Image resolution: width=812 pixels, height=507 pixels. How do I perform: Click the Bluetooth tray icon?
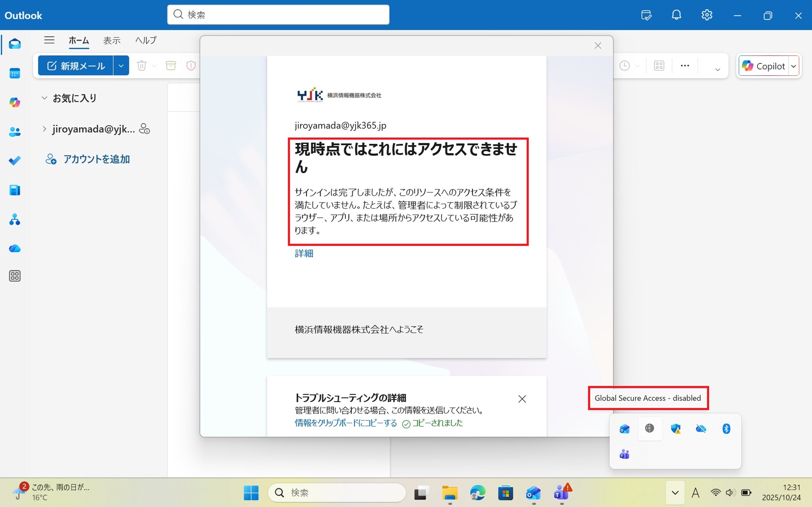point(726,429)
